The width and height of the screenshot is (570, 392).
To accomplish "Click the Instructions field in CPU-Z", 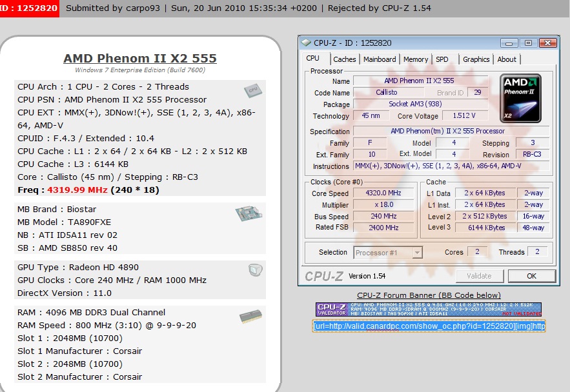I will (451, 166).
